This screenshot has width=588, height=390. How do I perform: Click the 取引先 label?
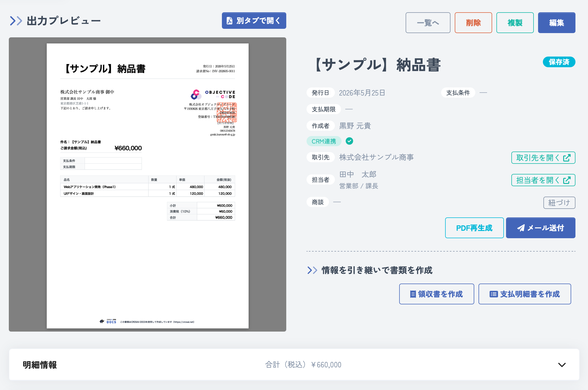320,157
